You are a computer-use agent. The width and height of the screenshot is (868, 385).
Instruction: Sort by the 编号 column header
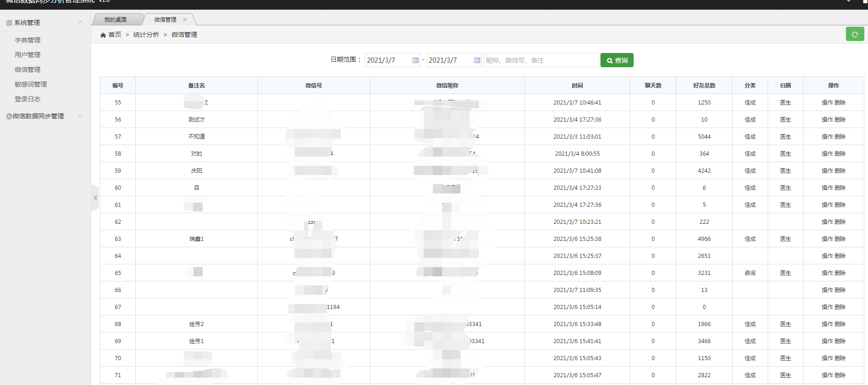[118, 85]
